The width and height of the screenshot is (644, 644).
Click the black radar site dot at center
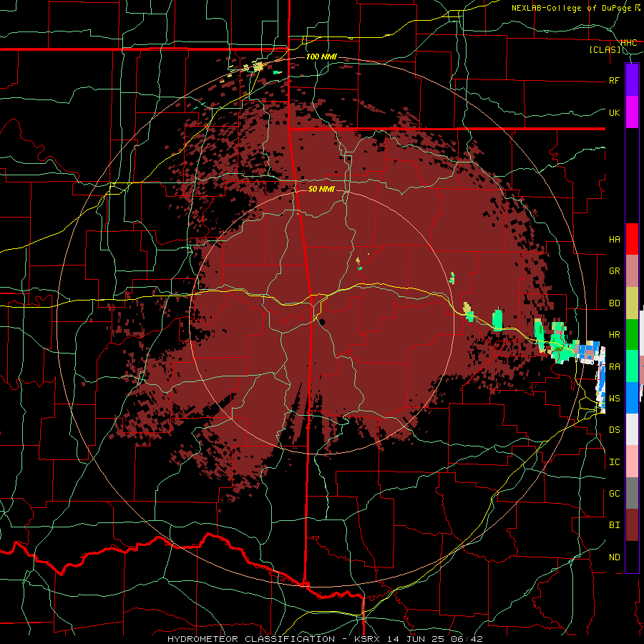tap(321, 321)
